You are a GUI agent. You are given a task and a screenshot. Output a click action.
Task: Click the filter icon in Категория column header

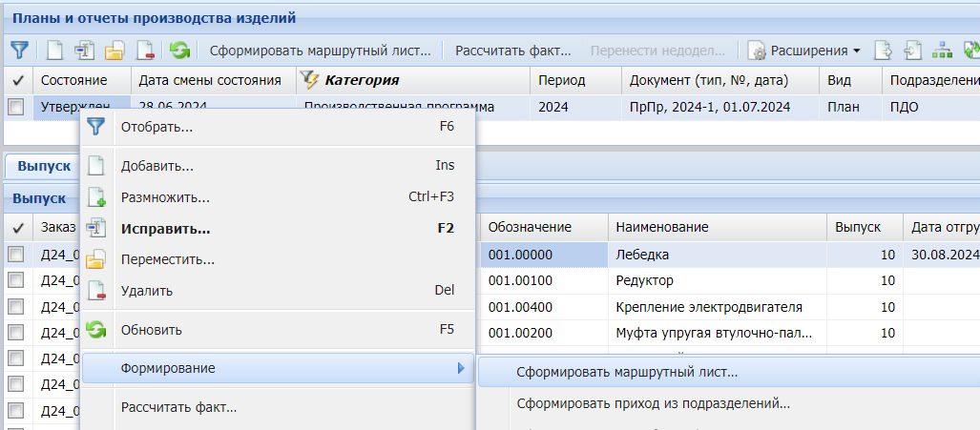click(310, 80)
